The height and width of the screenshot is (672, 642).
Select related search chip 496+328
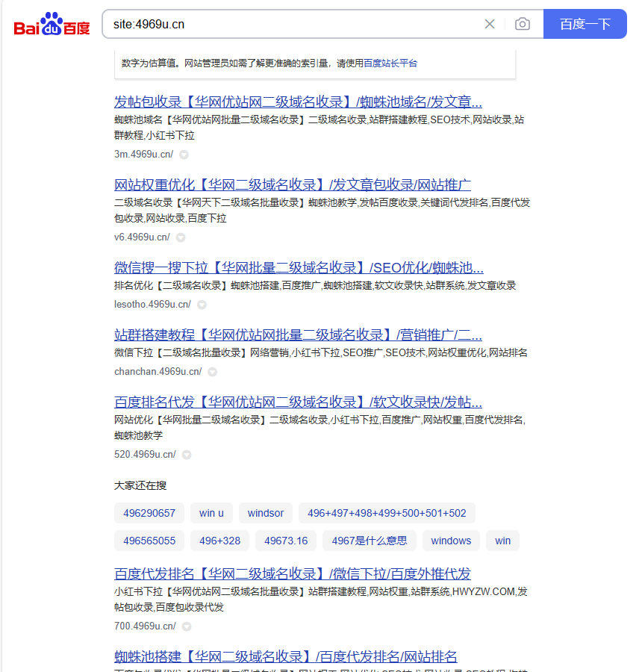(220, 541)
